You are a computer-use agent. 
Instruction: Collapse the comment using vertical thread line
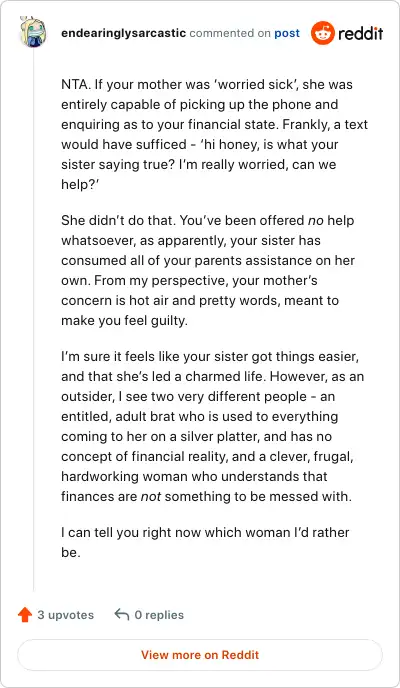coord(33,319)
